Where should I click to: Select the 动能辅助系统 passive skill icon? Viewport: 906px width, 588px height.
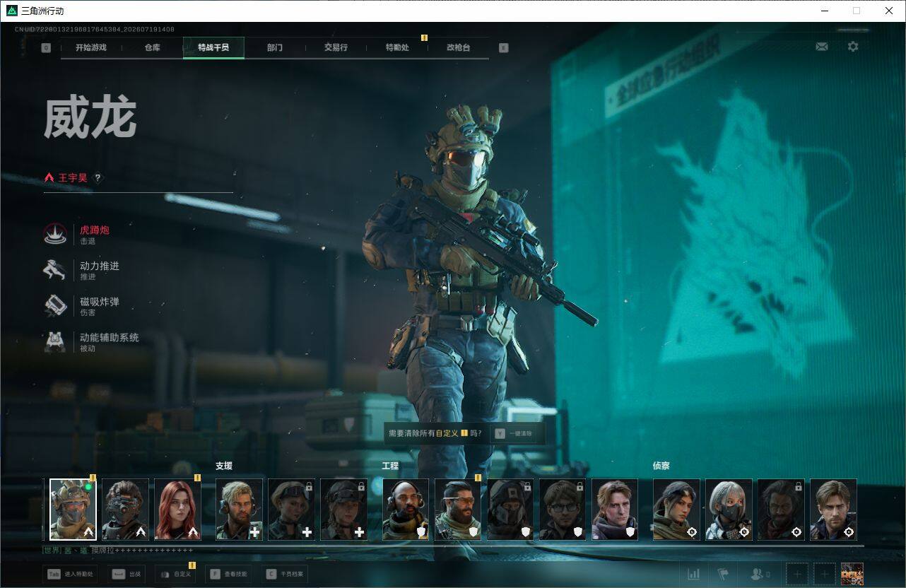point(56,342)
